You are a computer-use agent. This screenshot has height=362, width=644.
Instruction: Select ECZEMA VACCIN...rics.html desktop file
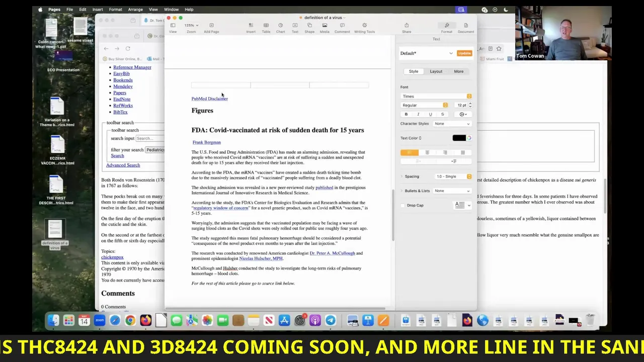tap(57, 149)
